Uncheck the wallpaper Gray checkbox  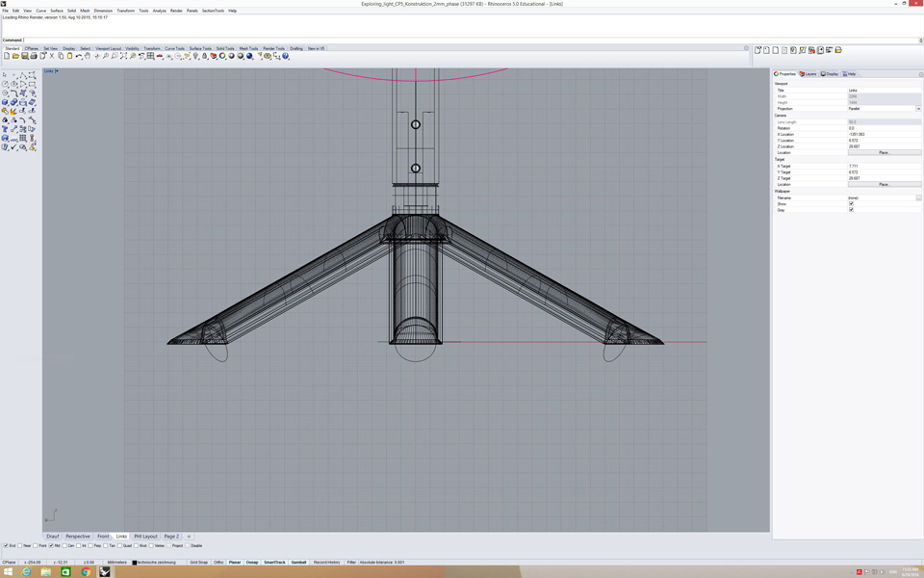coord(851,210)
